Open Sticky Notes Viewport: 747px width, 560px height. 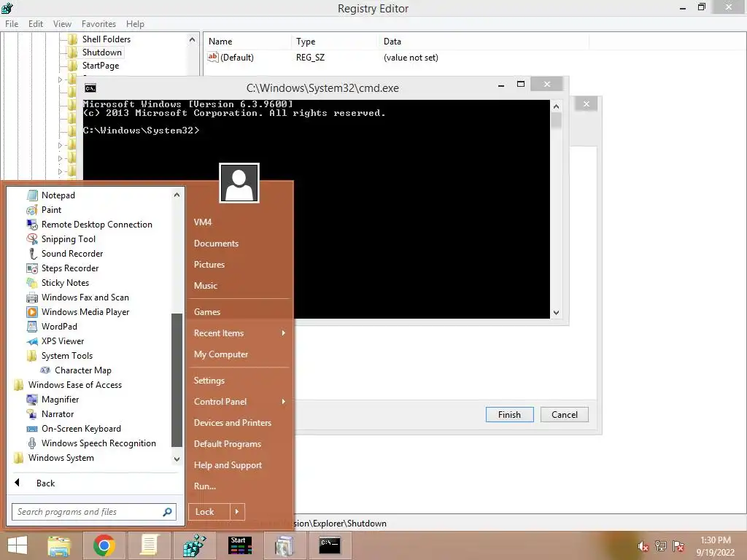[65, 283]
